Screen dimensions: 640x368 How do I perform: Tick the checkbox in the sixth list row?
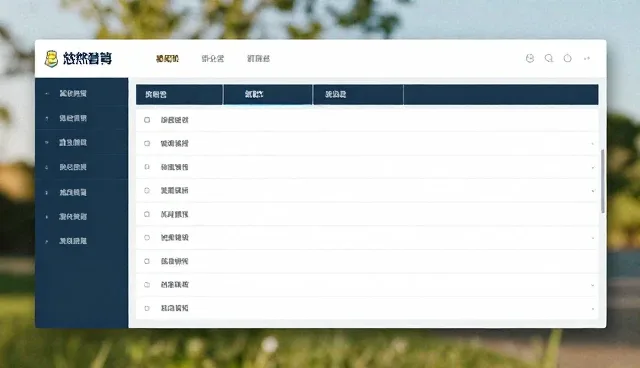coord(147,237)
